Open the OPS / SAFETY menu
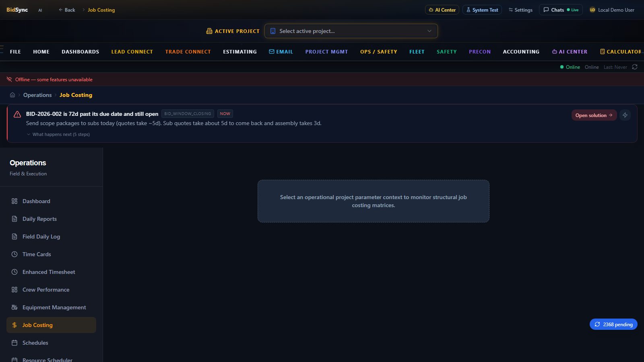The image size is (644, 362). [379, 51]
